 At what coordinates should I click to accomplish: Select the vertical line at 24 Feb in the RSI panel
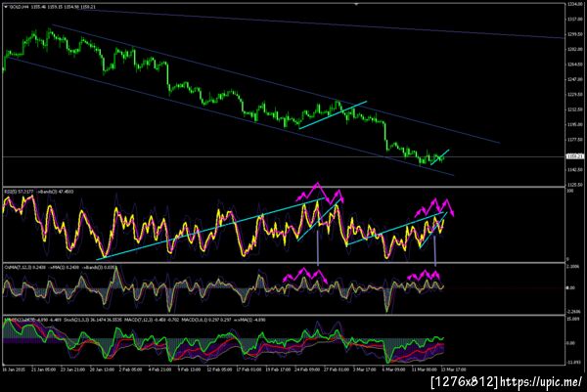(318, 248)
